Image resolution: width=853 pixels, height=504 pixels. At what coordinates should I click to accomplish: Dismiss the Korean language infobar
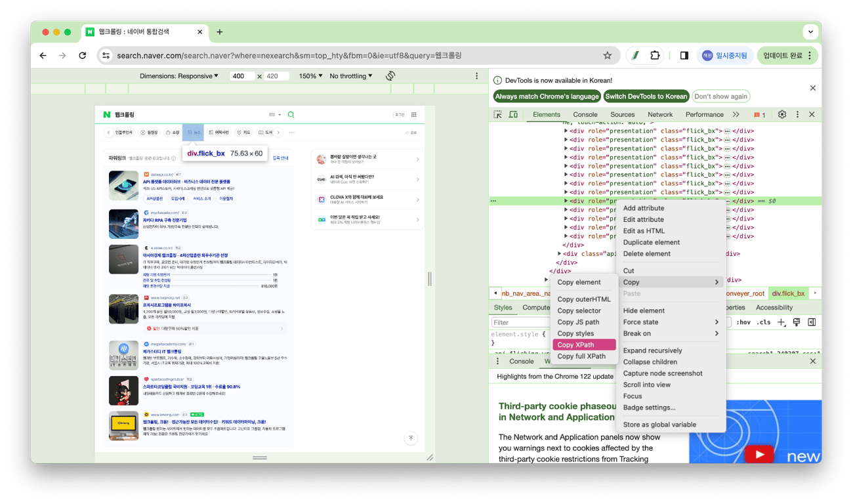(812, 88)
